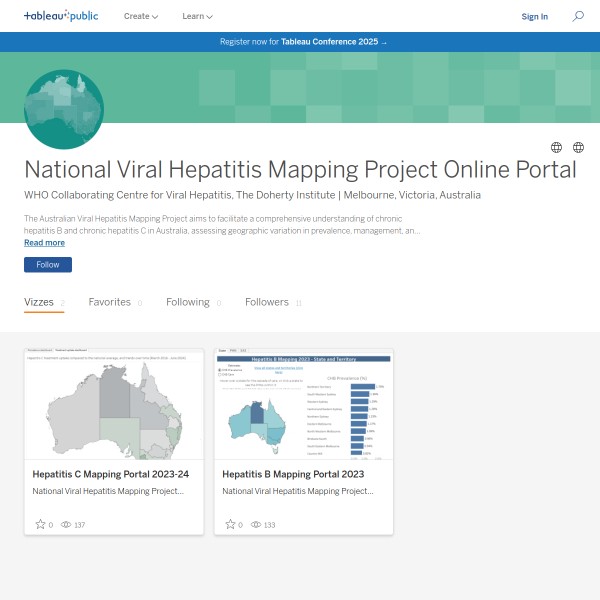Expand description with Read more
The width and height of the screenshot is (600, 600).
44,242
